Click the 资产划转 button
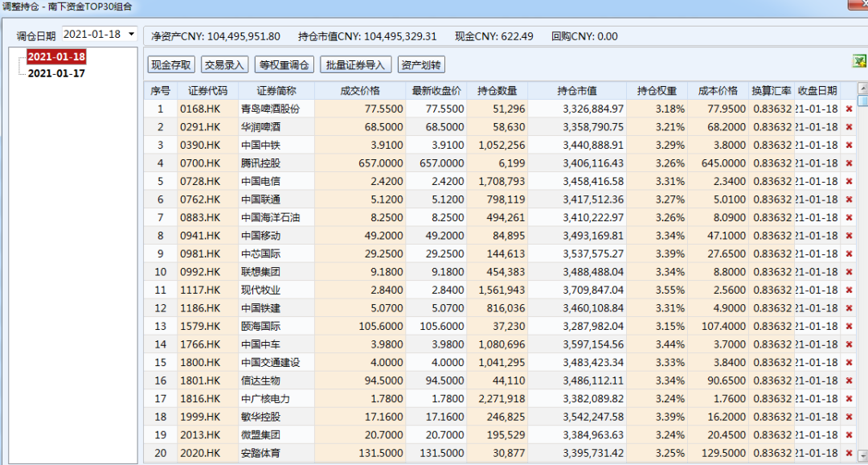Screen dimensions: 868x465 421,65
